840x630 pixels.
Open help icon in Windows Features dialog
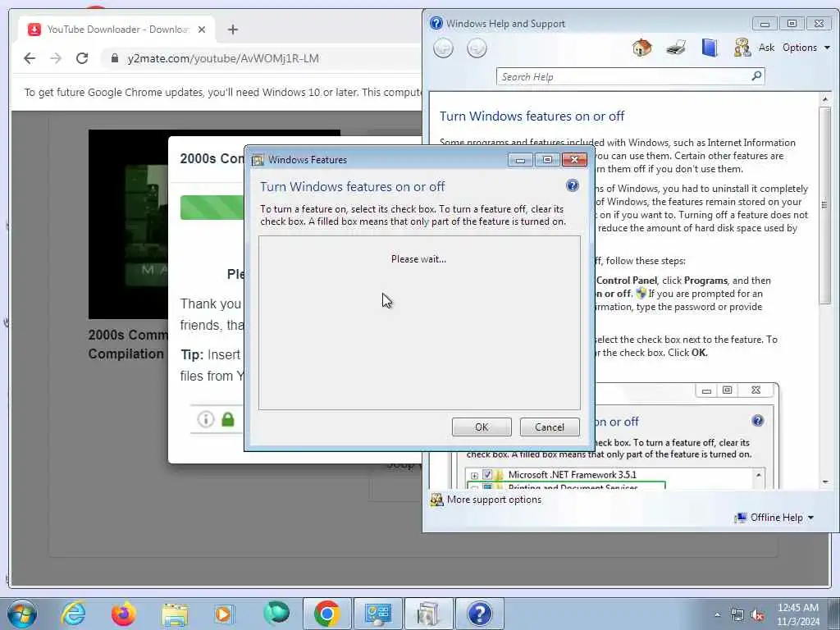coord(572,185)
